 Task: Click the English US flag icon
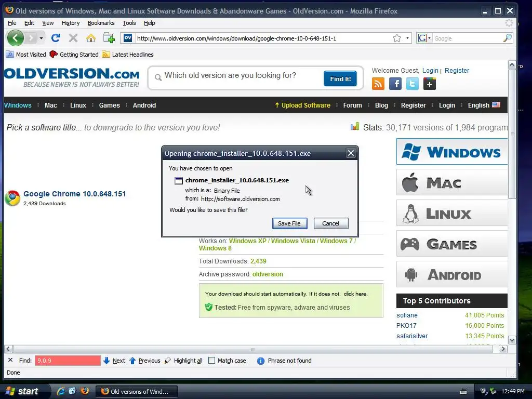[x=496, y=105]
